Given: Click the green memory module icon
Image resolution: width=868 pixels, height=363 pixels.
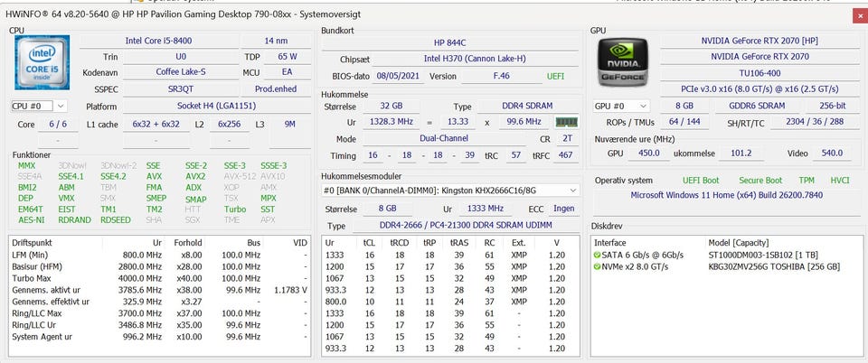Looking at the screenshot, I should 566,122.
